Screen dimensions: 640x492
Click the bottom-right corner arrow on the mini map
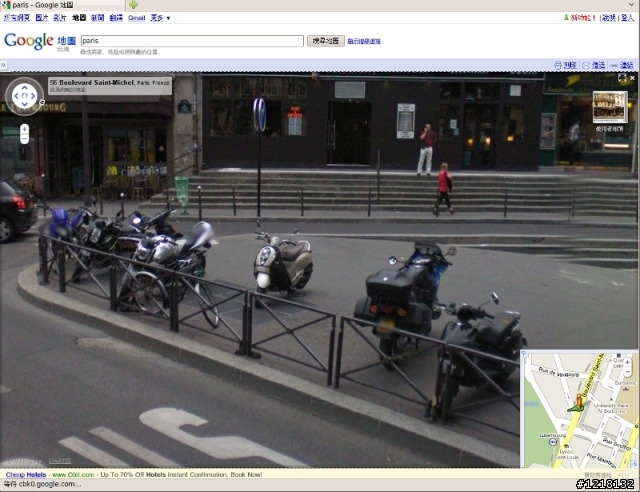[634, 463]
